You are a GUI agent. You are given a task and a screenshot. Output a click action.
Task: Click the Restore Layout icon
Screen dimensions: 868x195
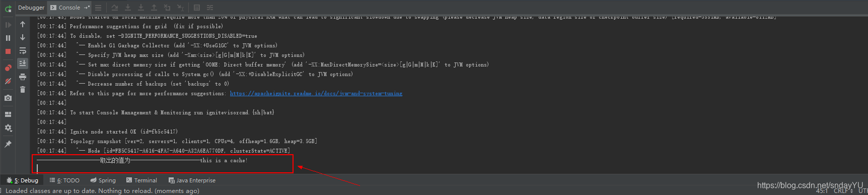[x=8, y=114]
